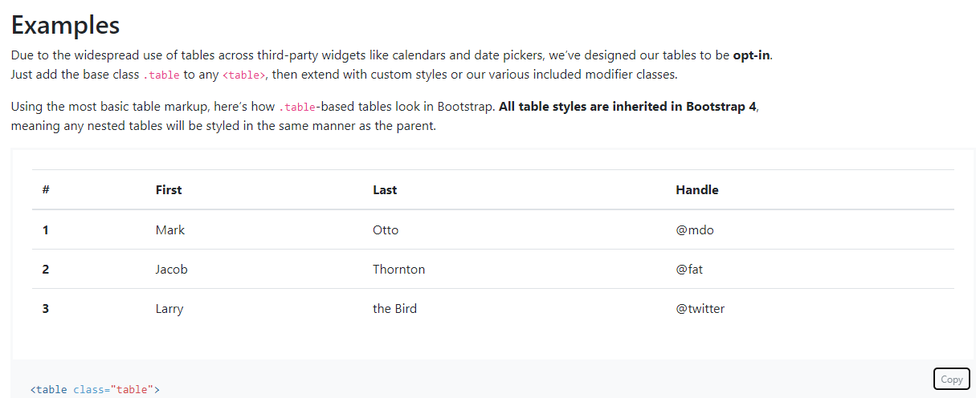Click 'the Bird' table cell

[394, 309]
